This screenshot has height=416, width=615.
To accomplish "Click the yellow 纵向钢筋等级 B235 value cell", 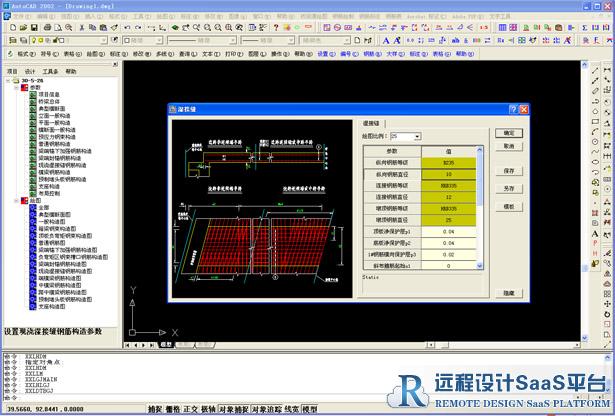I will pyautogui.click(x=449, y=162).
